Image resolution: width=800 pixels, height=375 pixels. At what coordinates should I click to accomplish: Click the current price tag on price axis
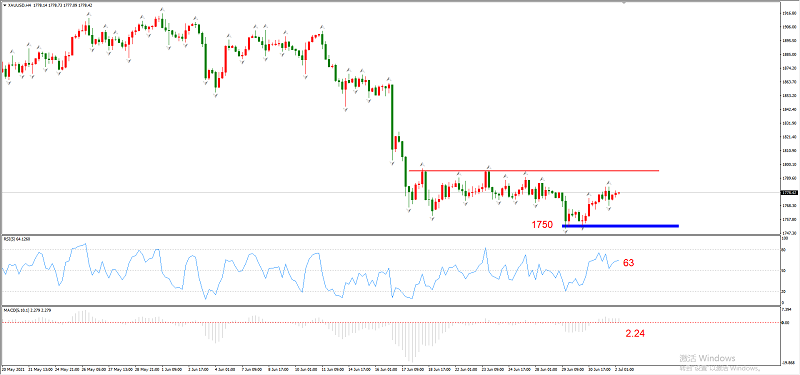[x=789, y=192]
